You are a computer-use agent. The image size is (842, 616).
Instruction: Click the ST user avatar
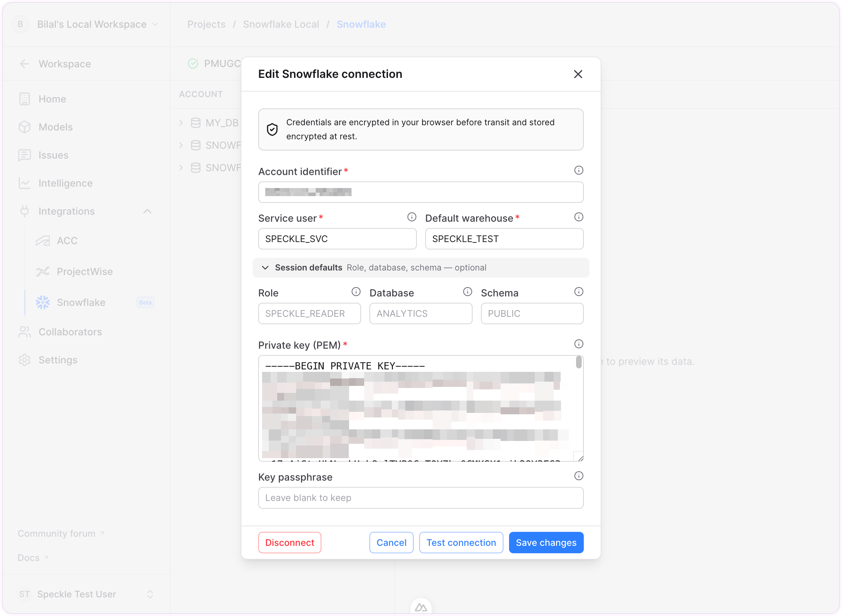pyautogui.click(x=25, y=594)
